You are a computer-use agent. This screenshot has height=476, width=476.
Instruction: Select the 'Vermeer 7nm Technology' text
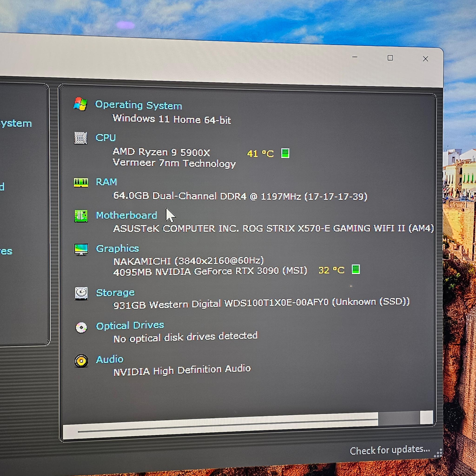[x=174, y=163]
